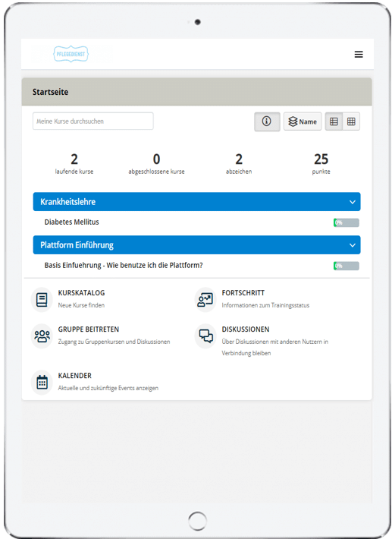Open the Fortschritt progress icon

click(205, 300)
